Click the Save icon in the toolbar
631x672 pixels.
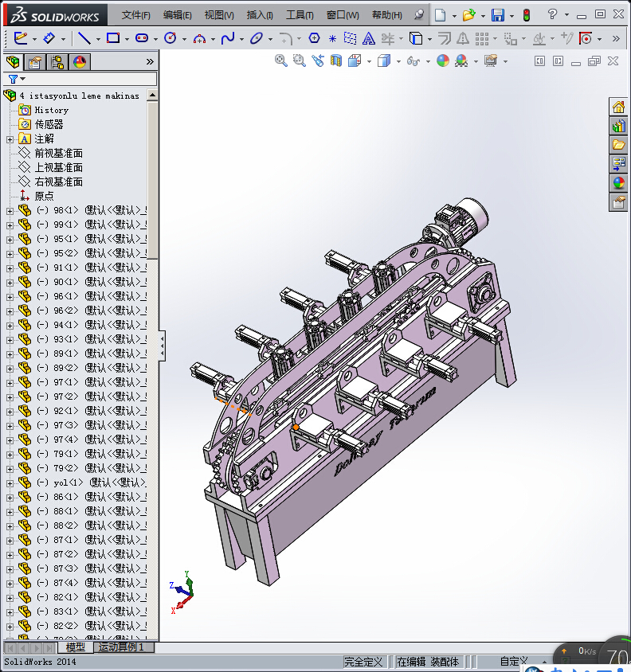[498, 15]
